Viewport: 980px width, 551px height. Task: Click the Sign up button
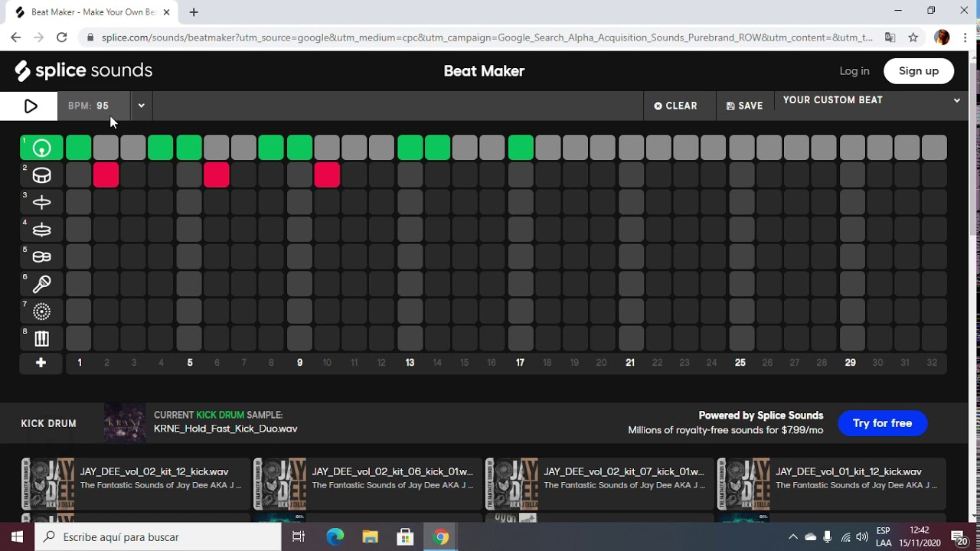coord(919,71)
